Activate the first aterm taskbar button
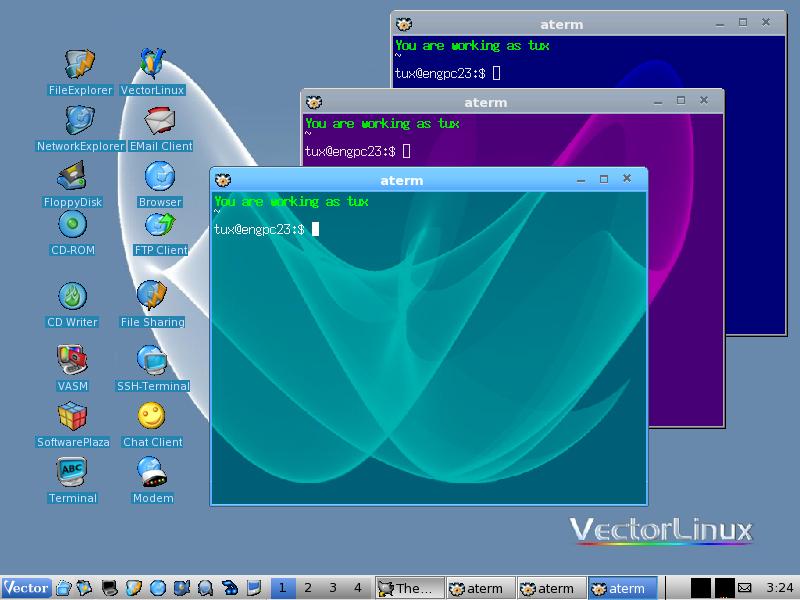 pyautogui.click(x=480, y=588)
